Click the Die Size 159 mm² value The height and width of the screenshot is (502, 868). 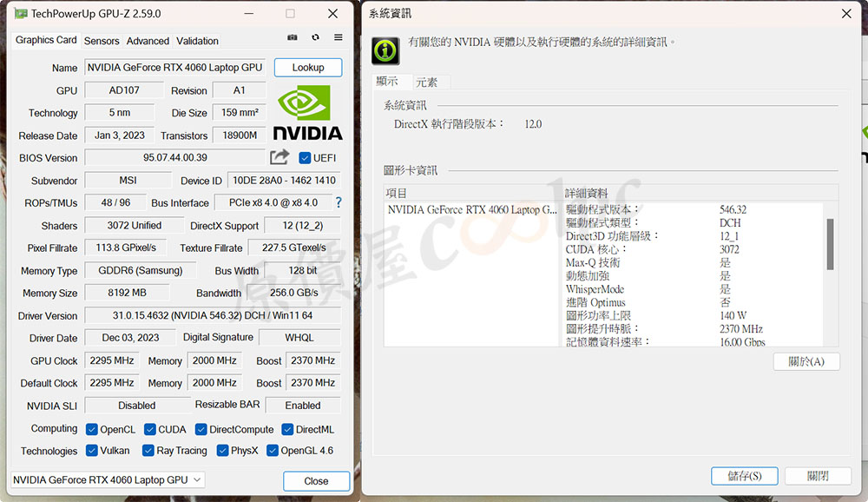pos(240,113)
